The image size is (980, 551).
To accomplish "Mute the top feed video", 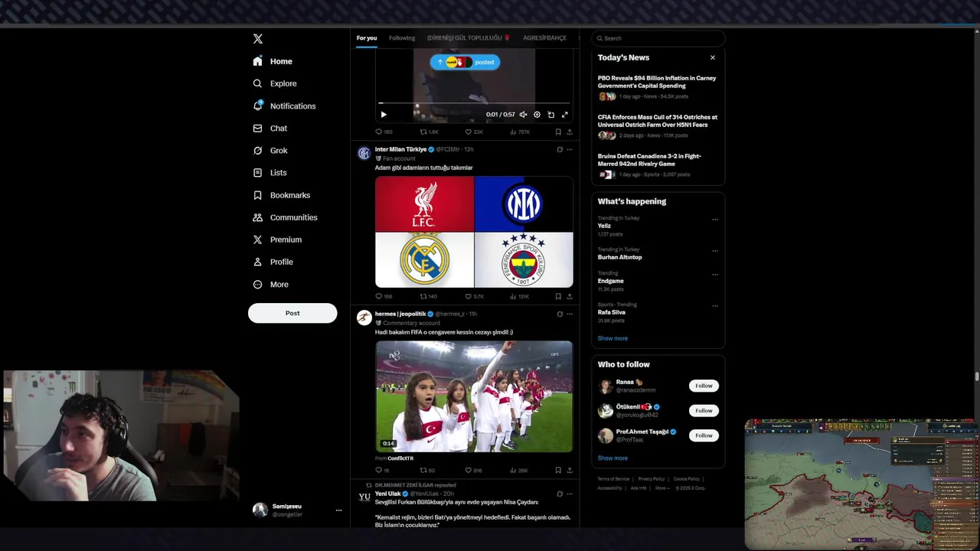I will pyautogui.click(x=523, y=115).
